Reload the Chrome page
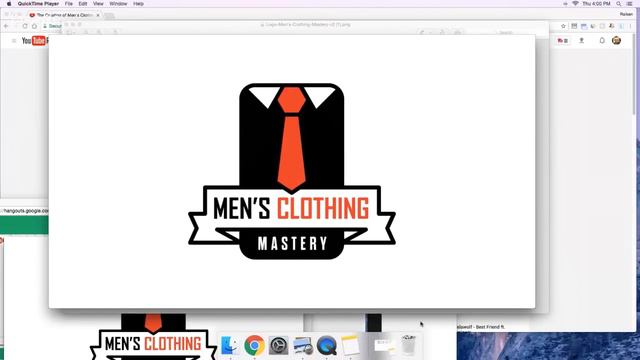640x360 pixels. click(25, 26)
